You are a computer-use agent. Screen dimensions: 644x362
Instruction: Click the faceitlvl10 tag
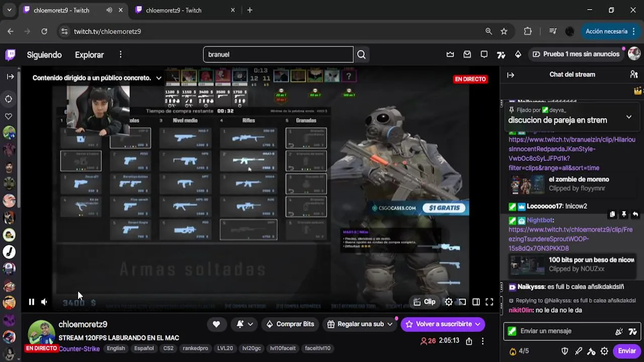click(317, 348)
